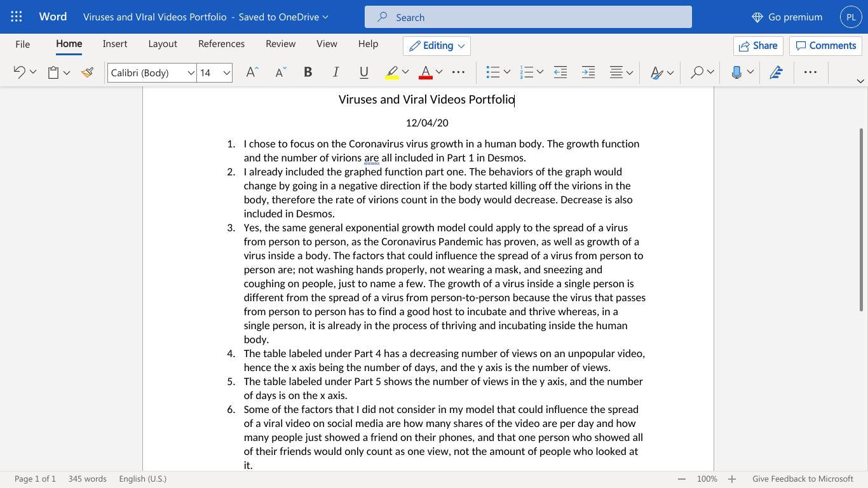Click the 100% zoom level

tap(707, 479)
